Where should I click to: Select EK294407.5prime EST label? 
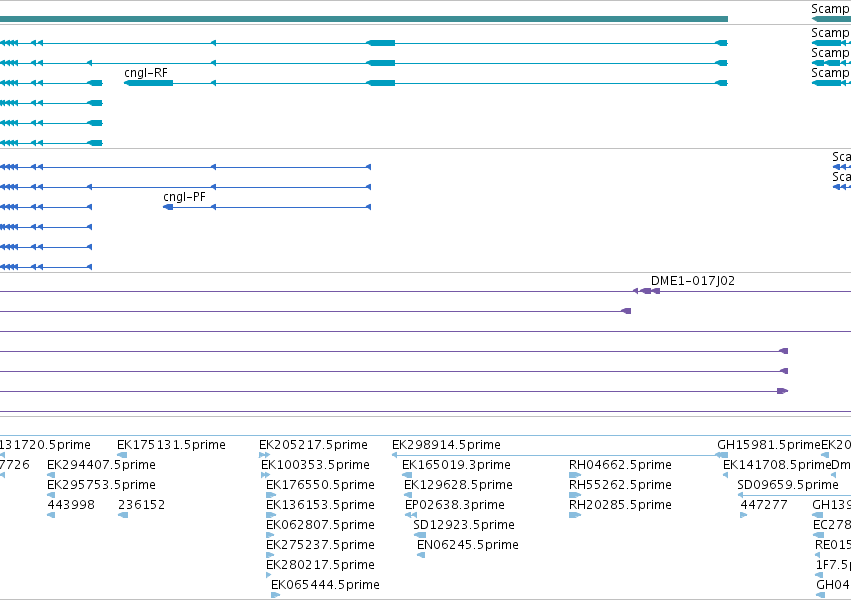pos(101,465)
